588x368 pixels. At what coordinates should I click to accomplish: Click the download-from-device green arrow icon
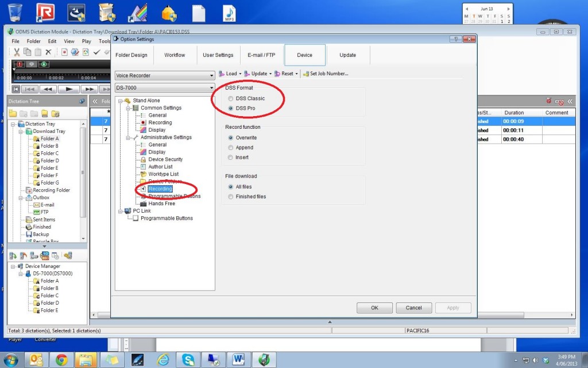(x=13, y=256)
